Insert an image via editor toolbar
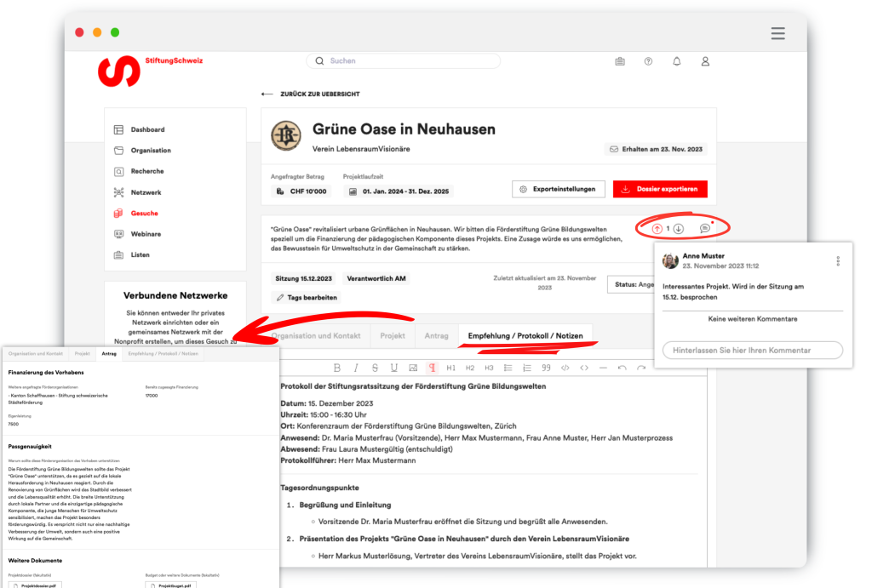The width and height of the screenshot is (872, 588). click(x=412, y=368)
